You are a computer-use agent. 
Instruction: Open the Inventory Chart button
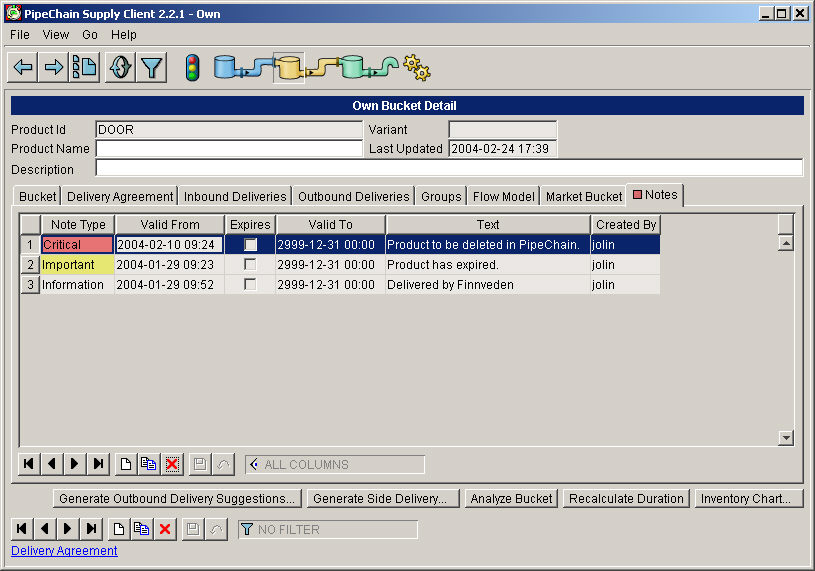pyautogui.click(x=749, y=498)
